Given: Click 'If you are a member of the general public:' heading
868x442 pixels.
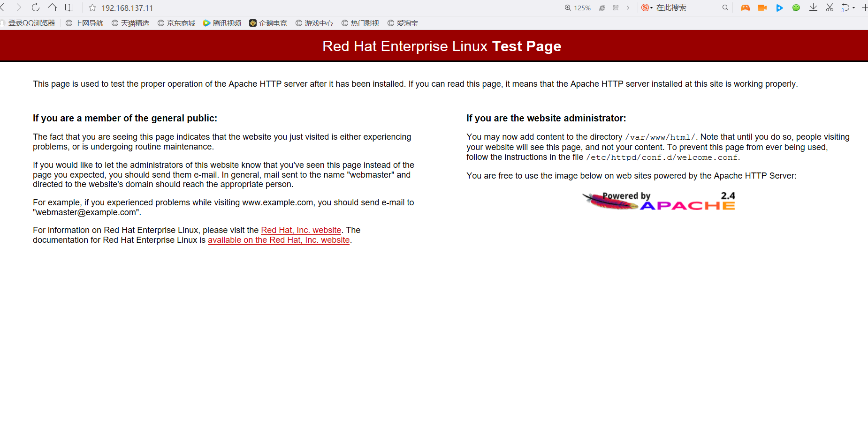Looking at the screenshot, I should coord(125,118).
